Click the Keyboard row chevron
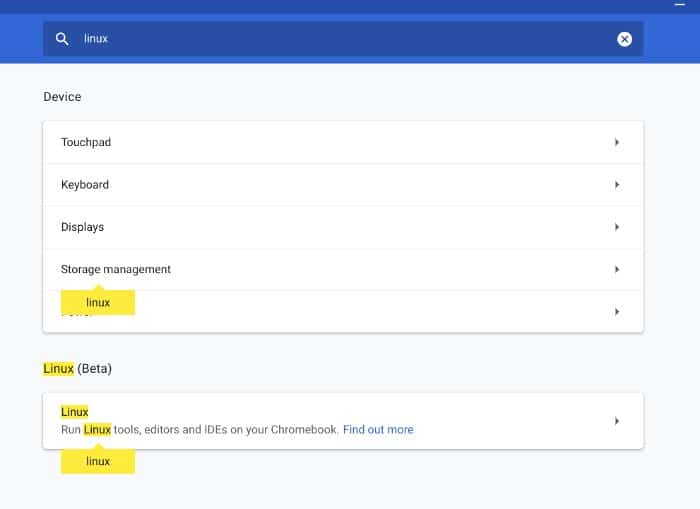Screen dimensions: 700x509 pos(617,185)
